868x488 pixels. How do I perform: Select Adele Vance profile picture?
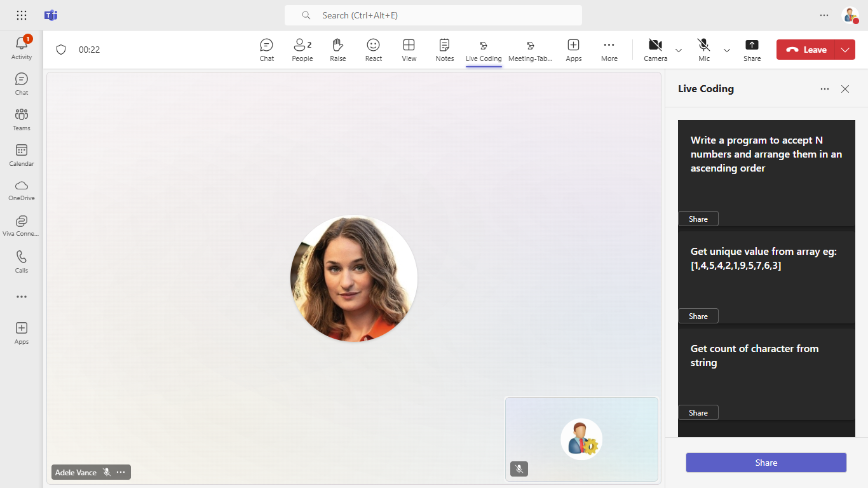tap(354, 278)
